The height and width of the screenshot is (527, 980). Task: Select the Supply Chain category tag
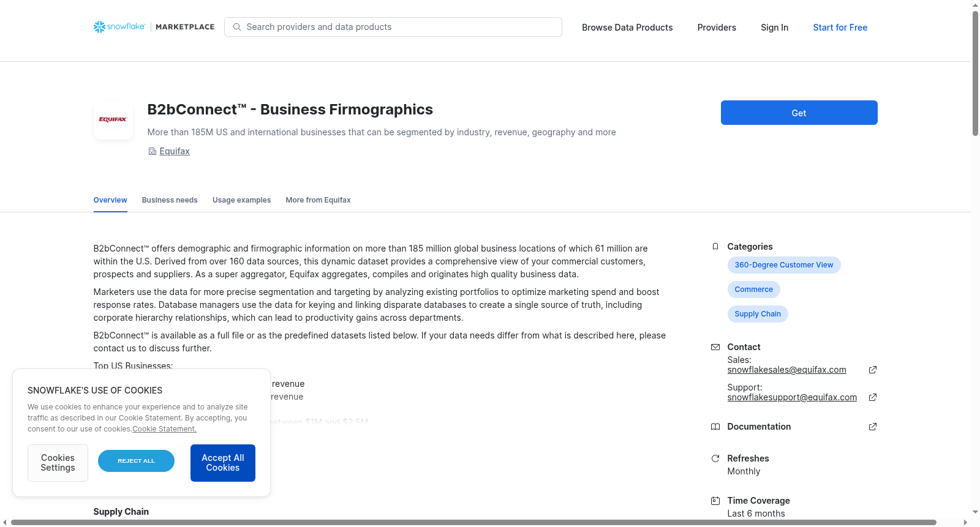click(x=758, y=314)
